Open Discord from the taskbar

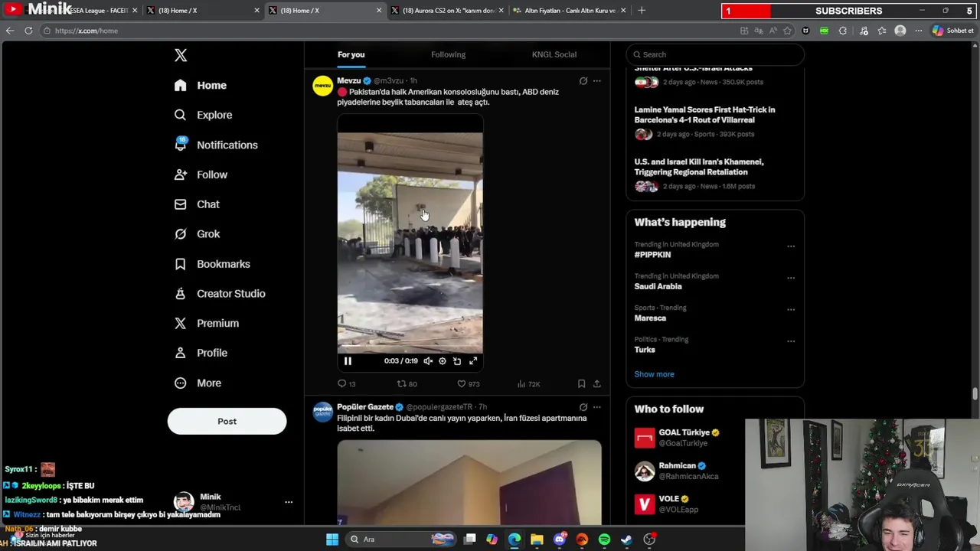[560, 540]
